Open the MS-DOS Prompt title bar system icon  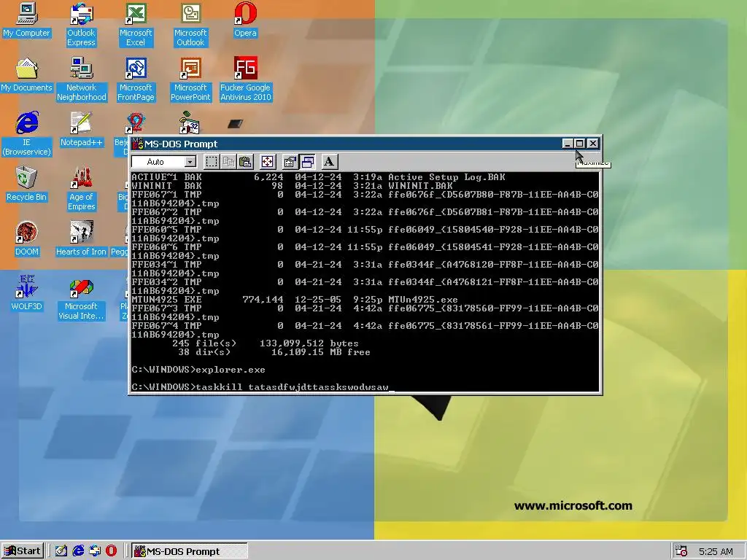[x=138, y=144]
